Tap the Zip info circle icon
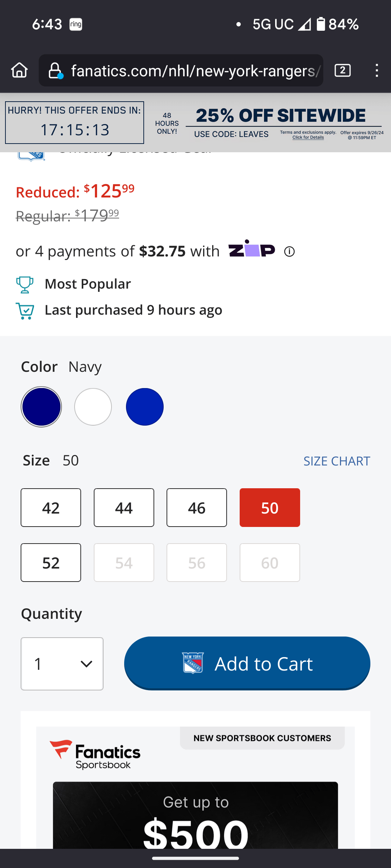391x868 pixels. coord(289,251)
